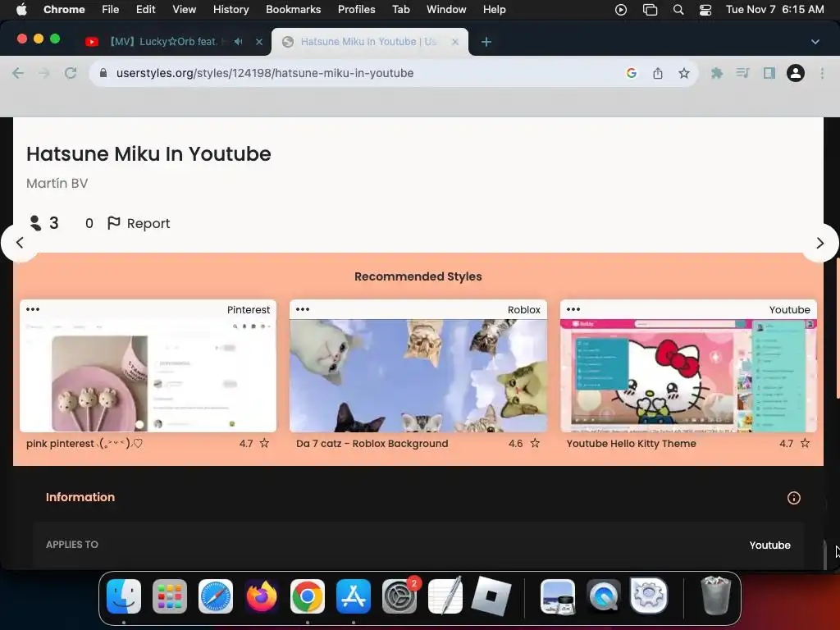Close the Hatsune Miku userstyles tab
840x630 pixels.
coord(454,42)
